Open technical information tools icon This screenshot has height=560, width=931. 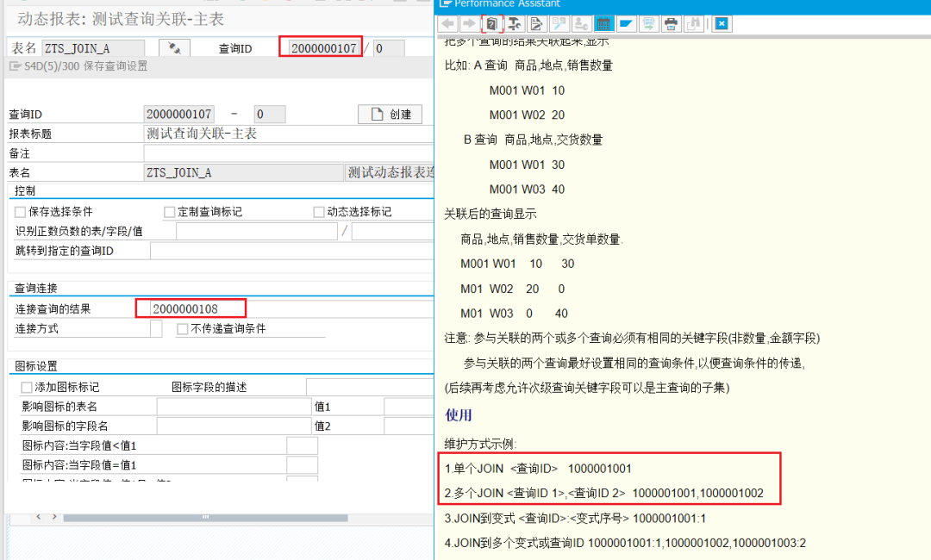(x=514, y=24)
